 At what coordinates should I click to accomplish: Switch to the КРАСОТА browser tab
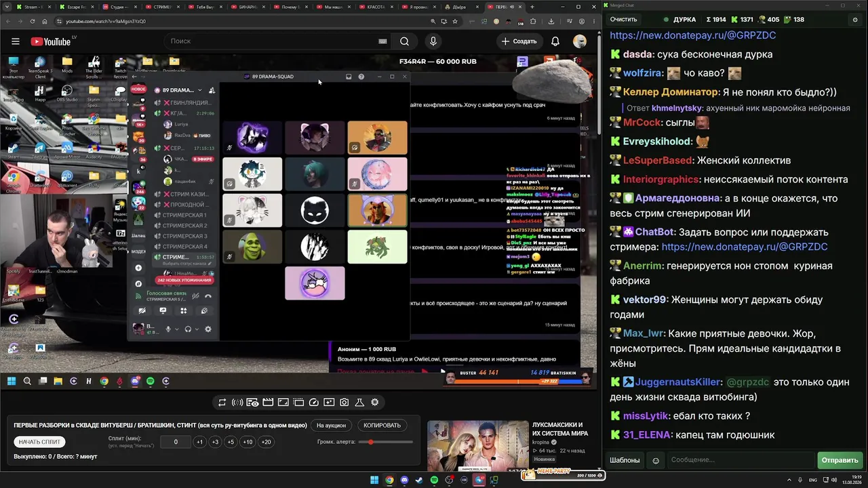[x=376, y=7]
